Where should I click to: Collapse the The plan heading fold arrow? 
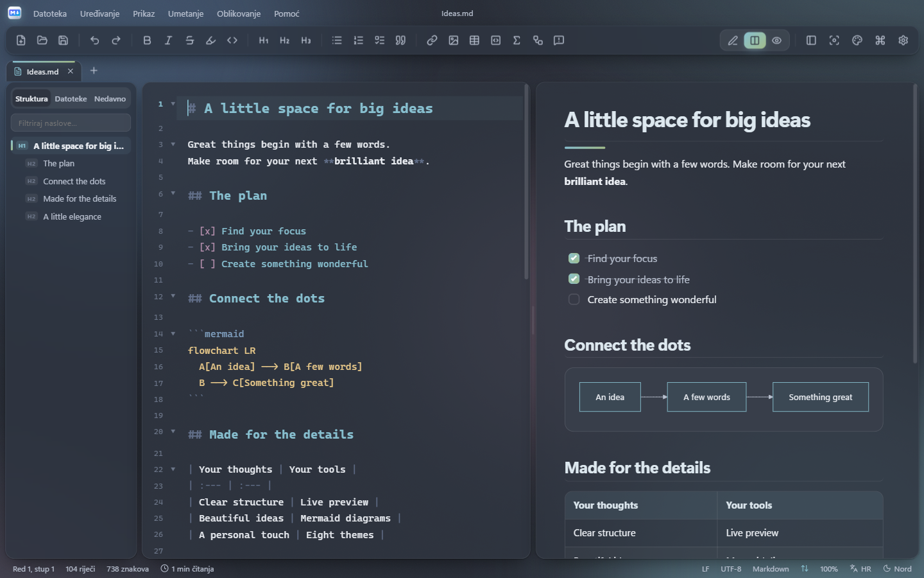173,193
